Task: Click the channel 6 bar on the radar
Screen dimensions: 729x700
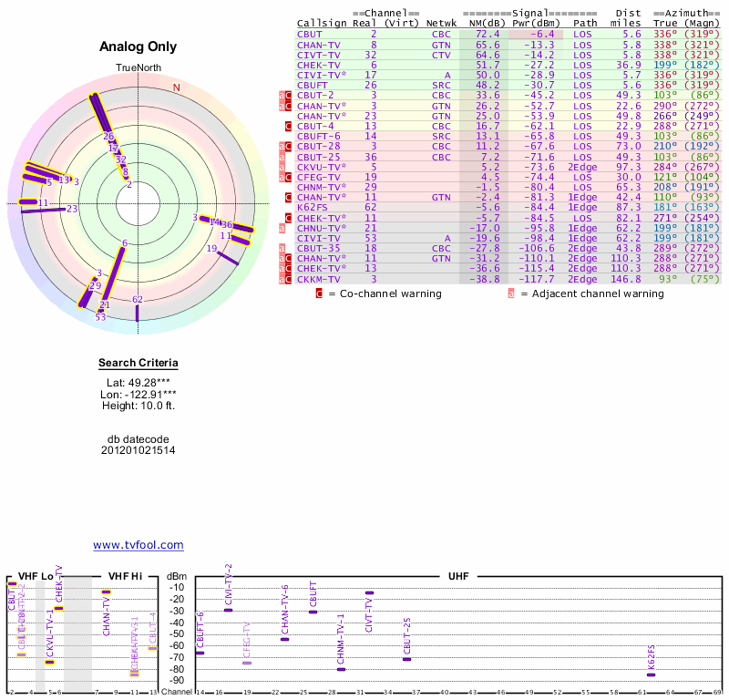Action: [x=113, y=274]
